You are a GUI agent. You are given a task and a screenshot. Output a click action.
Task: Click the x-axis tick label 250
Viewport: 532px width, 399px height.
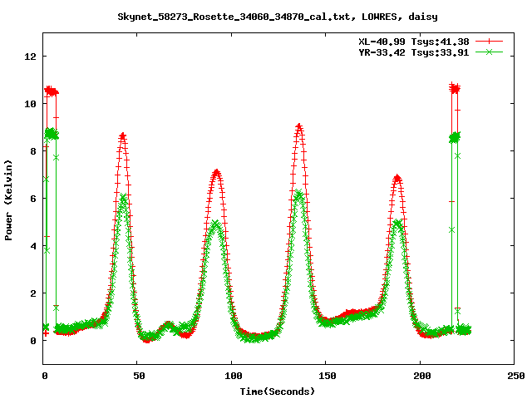tap(516, 376)
